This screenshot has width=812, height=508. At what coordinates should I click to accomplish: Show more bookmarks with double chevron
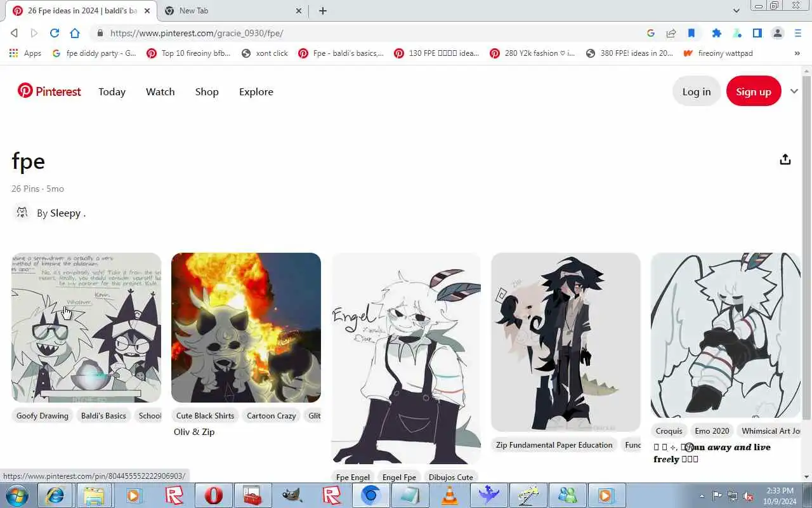pyautogui.click(x=797, y=53)
